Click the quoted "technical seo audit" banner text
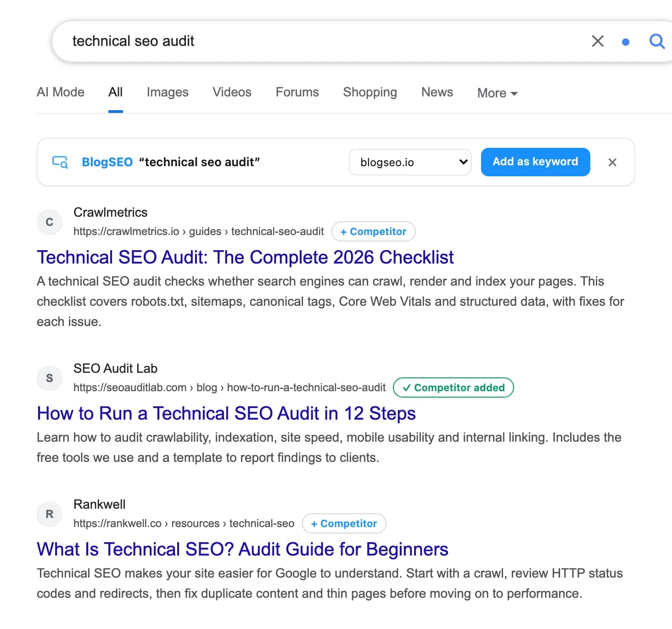672x629 pixels. coord(199,162)
